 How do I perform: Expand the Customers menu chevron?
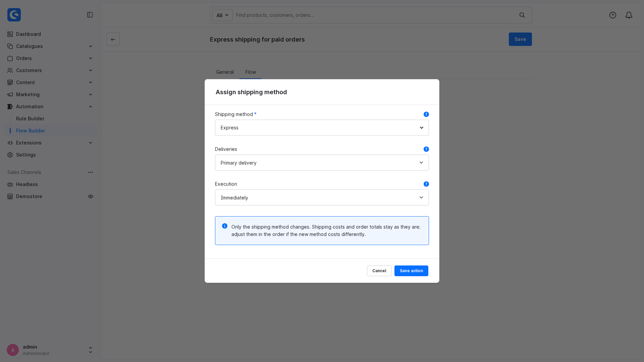pyautogui.click(x=91, y=70)
